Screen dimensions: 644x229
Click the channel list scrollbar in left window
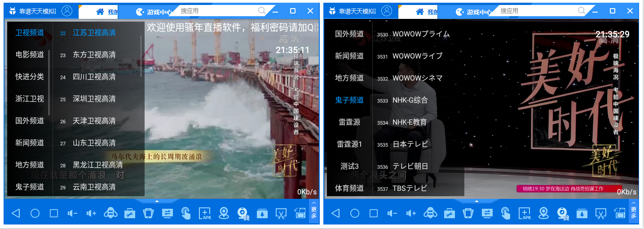click(x=142, y=56)
